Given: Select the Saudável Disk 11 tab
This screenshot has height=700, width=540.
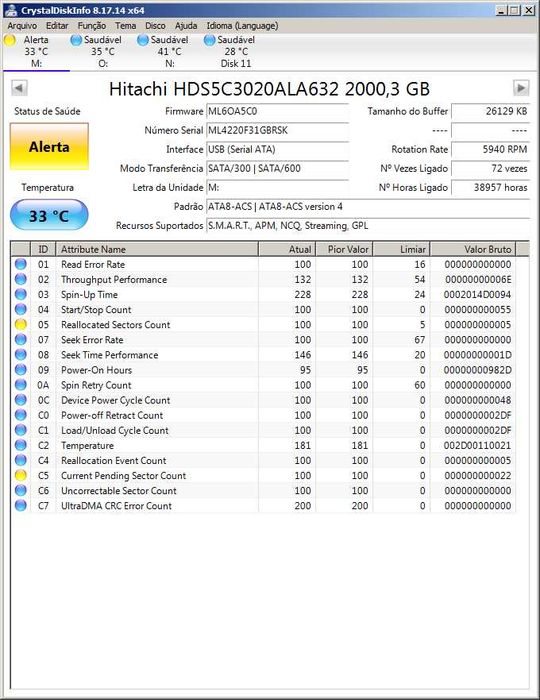Looking at the screenshot, I should click(236, 52).
